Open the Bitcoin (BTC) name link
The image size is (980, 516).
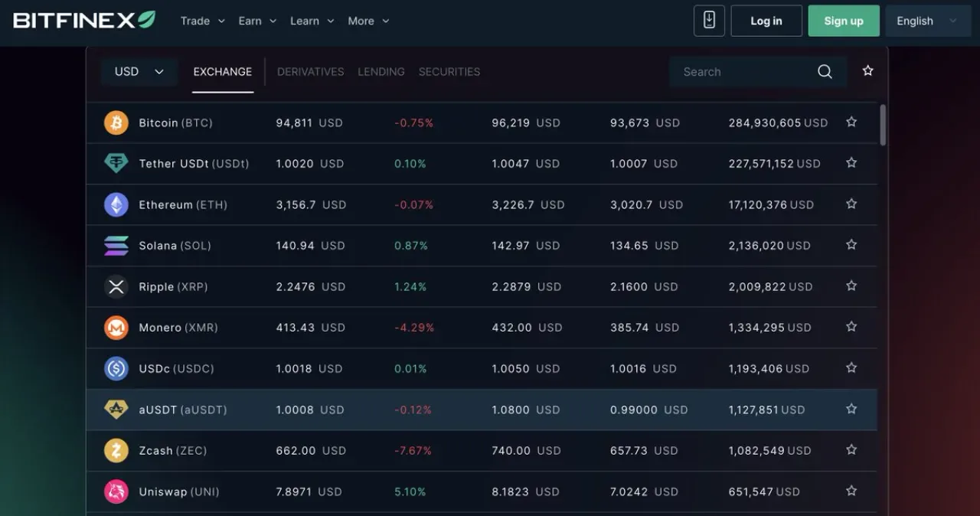175,122
